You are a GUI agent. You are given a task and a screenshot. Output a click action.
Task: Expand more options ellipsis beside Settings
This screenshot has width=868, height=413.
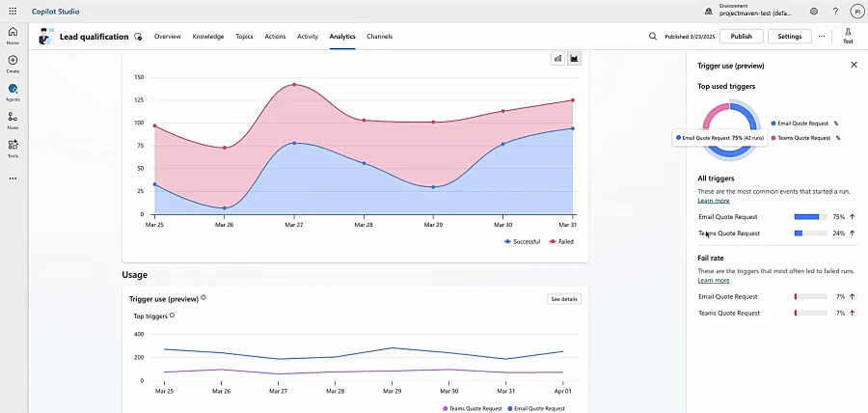tap(822, 37)
